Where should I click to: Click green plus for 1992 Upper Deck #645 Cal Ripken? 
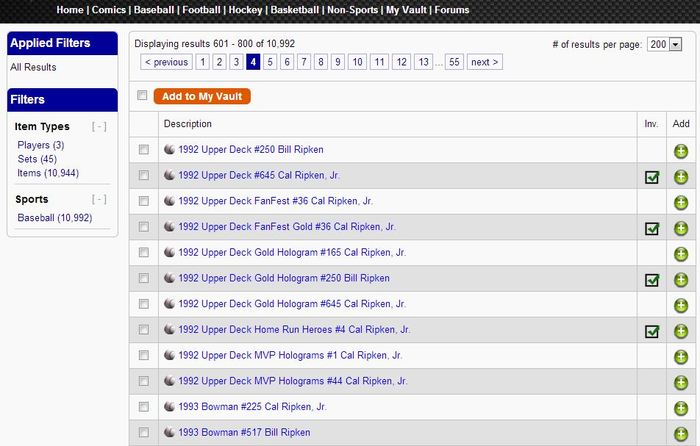coord(681,177)
